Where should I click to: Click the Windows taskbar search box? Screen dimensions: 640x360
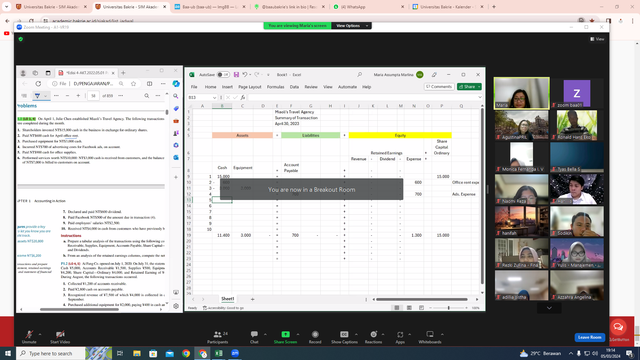(51, 353)
